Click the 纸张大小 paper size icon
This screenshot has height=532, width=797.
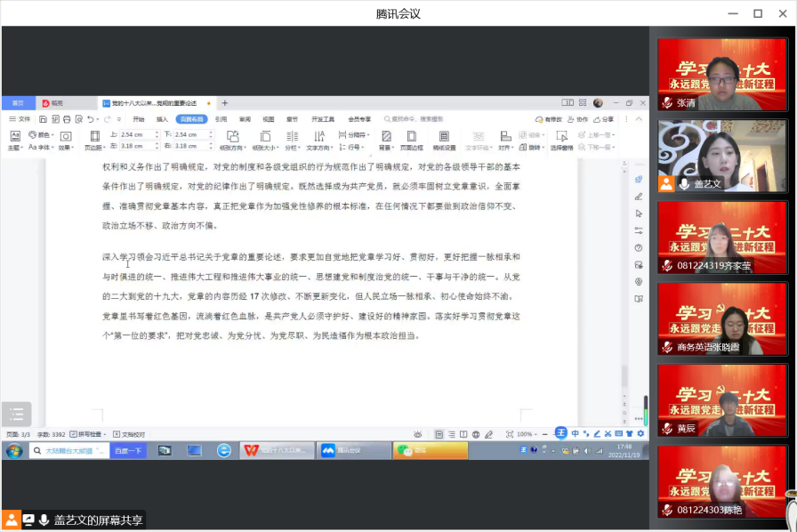point(265,140)
